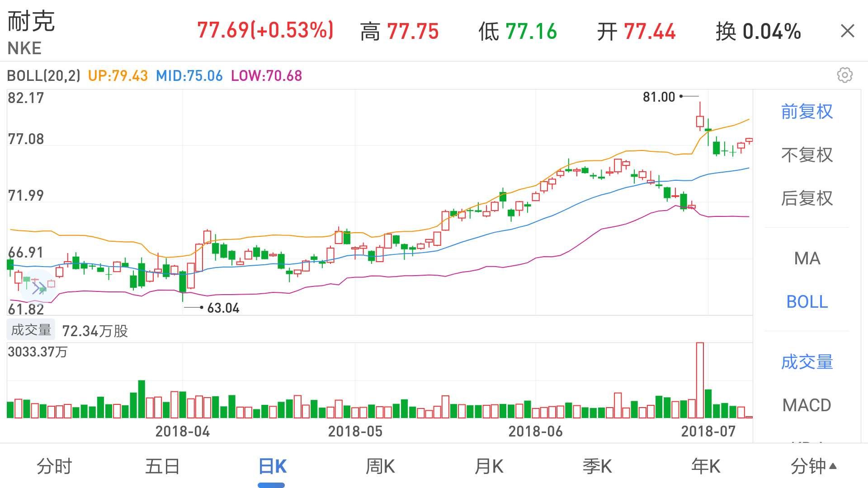Toggle the BOLL indicator option
The width and height of the screenshot is (868, 488).
807,301
